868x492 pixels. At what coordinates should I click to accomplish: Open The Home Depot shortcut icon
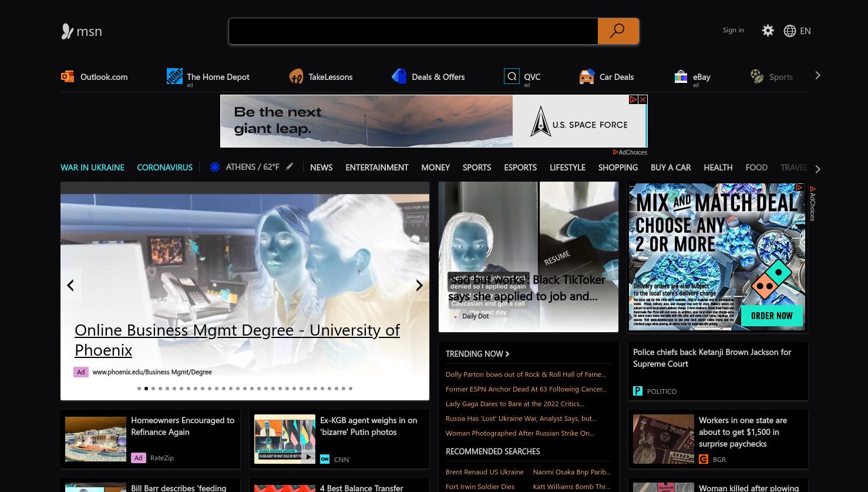[x=174, y=76]
